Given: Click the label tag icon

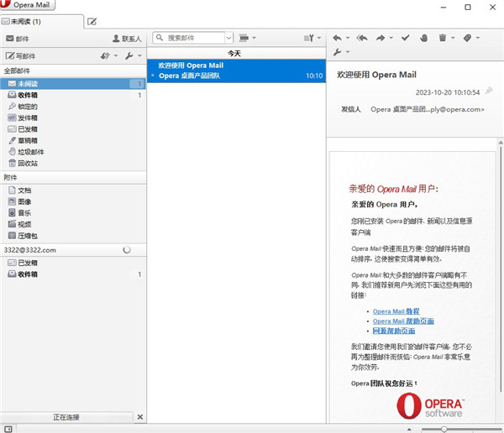Looking at the screenshot, I should click(468, 38).
